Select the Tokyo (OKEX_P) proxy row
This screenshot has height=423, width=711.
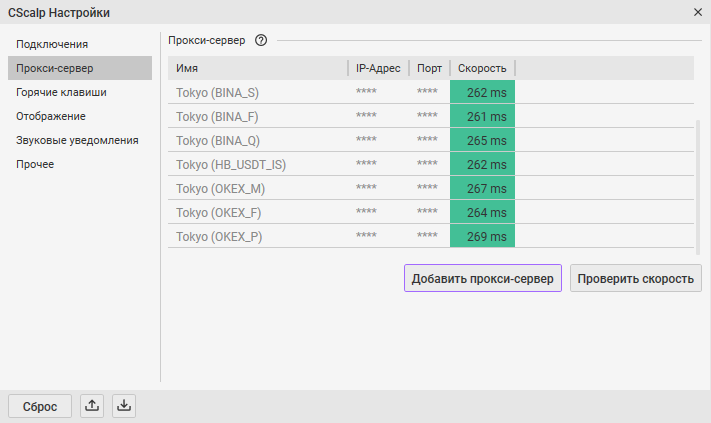pyautogui.click(x=431, y=236)
